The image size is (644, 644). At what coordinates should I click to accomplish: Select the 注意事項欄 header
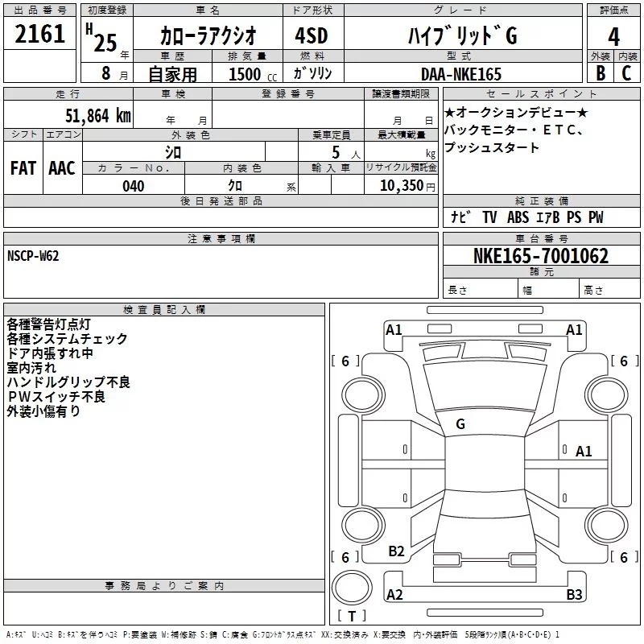(221, 238)
